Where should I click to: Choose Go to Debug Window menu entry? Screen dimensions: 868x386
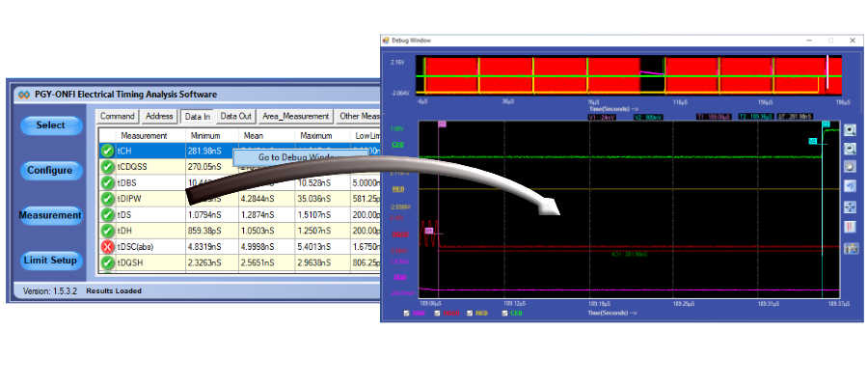(x=299, y=157)
